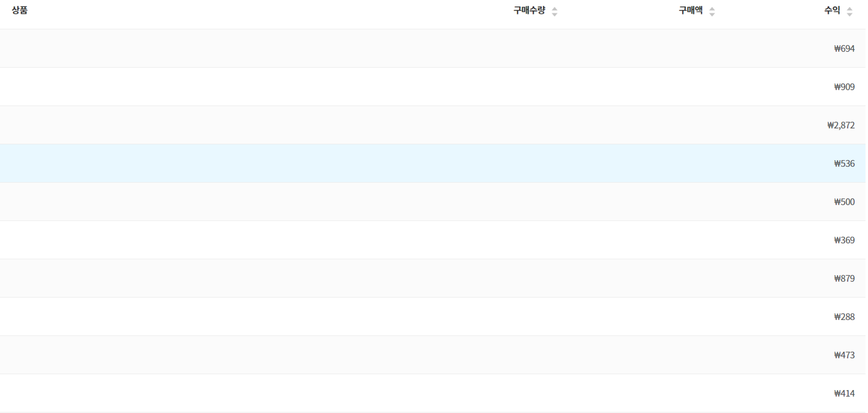This screenshot has height=413, width=868.
Task: Select the row with ₩879 revenue
Action: [x=844, y=279]
